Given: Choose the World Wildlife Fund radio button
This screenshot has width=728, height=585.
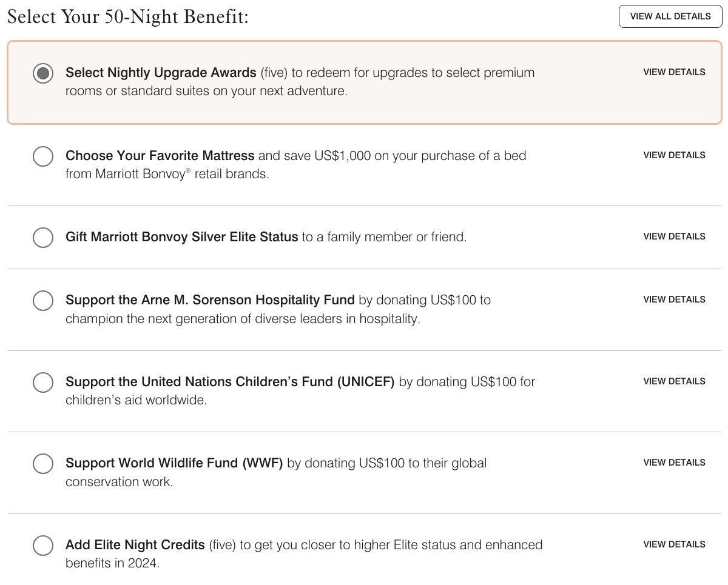Looking at the screenshot, I should pyautogui.click(x=43, y=464).
